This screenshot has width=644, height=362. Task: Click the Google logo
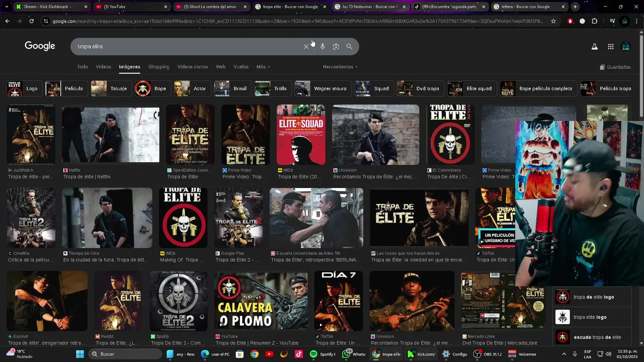40,46
